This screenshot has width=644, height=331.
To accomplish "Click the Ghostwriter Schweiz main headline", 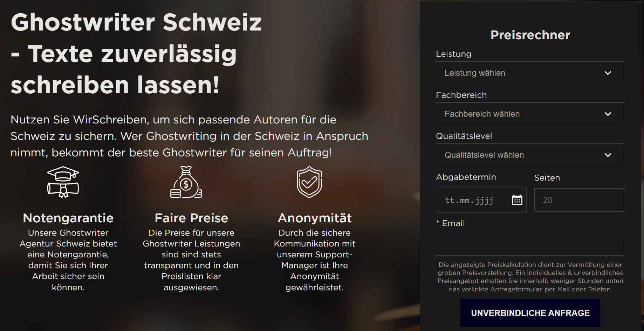I will coord(136,54).
